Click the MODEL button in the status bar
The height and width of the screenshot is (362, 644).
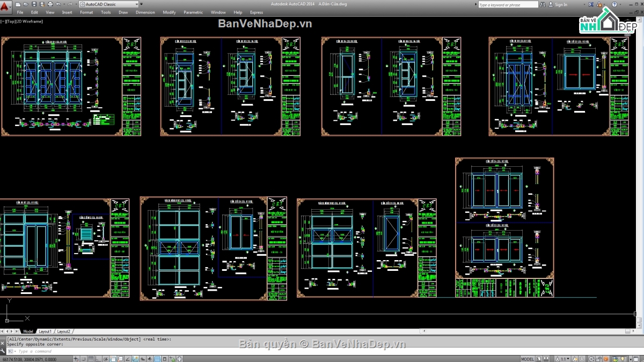(528, 358)
